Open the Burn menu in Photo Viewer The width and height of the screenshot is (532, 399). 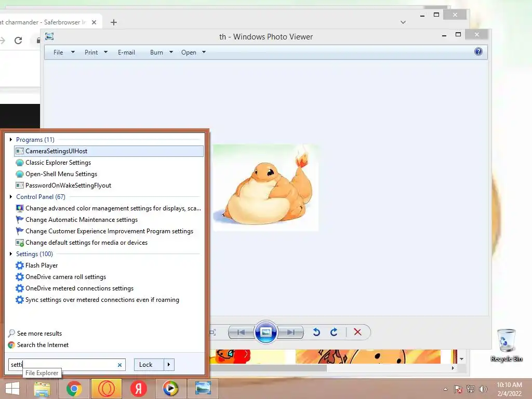tap(162, 52)
